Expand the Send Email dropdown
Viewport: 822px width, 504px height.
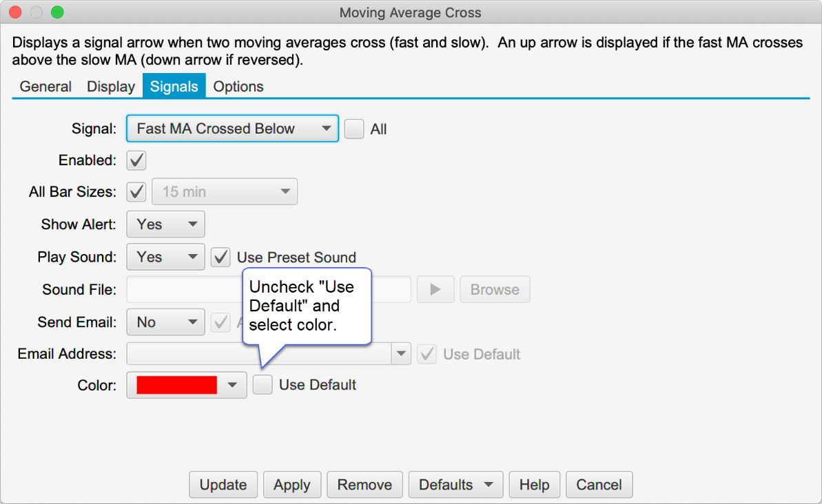click(165, 322)
